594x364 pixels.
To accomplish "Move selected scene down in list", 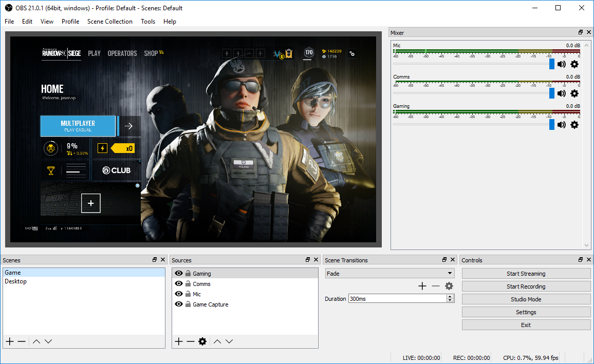I will 48,341.
